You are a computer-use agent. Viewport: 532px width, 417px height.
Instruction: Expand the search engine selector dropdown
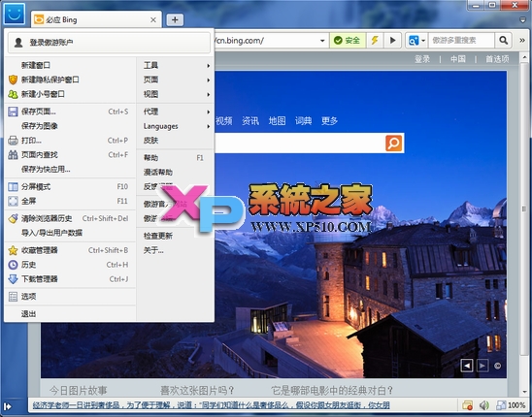point(416,41)
